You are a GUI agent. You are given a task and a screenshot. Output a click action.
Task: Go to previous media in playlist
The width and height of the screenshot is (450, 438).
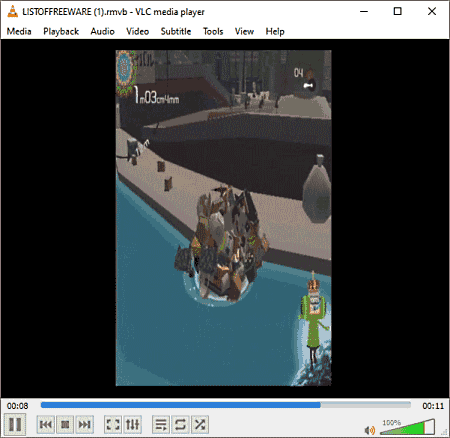pos(46,424)
